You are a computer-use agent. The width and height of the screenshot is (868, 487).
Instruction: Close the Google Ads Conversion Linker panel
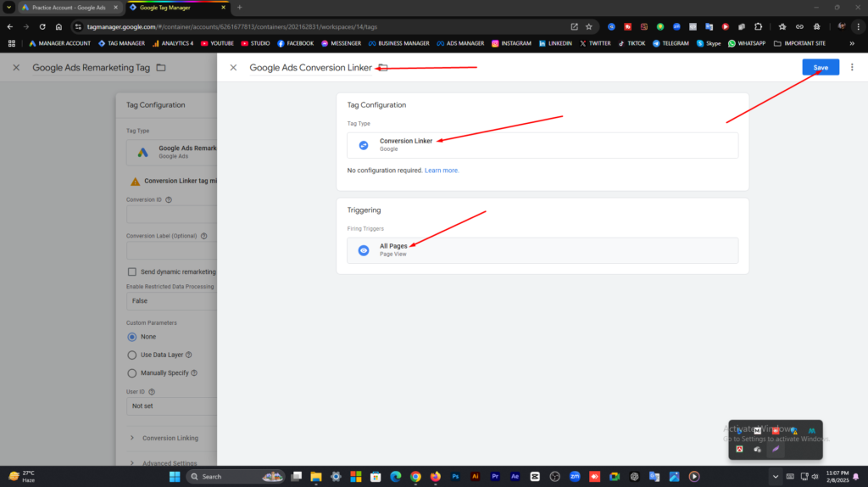[233, 68]
